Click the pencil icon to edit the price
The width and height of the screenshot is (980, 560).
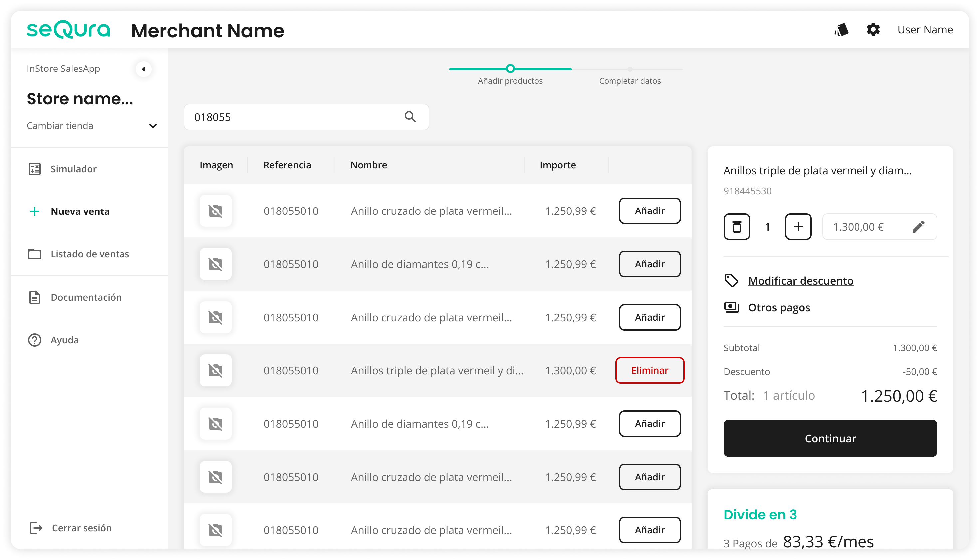pos(918,227)
